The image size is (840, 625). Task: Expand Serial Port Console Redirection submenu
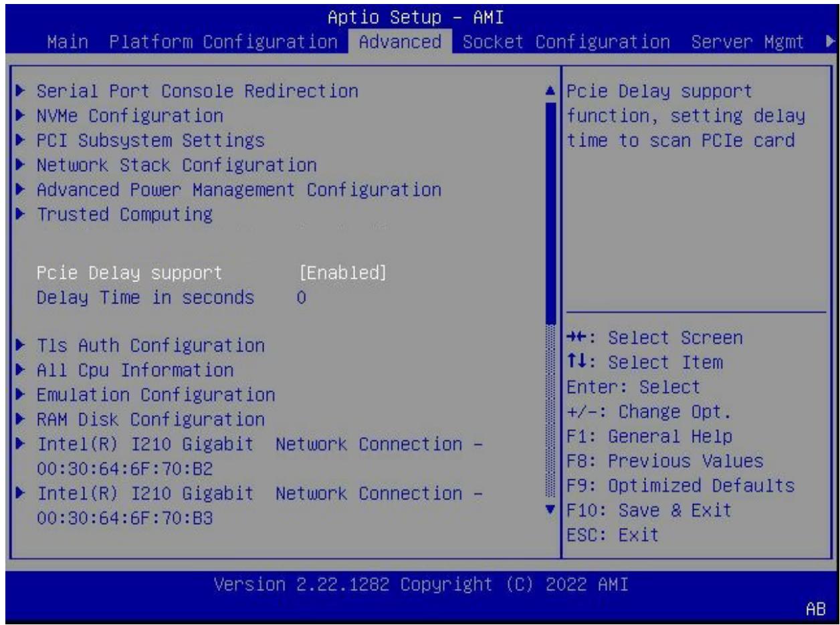tap(197, 91)
